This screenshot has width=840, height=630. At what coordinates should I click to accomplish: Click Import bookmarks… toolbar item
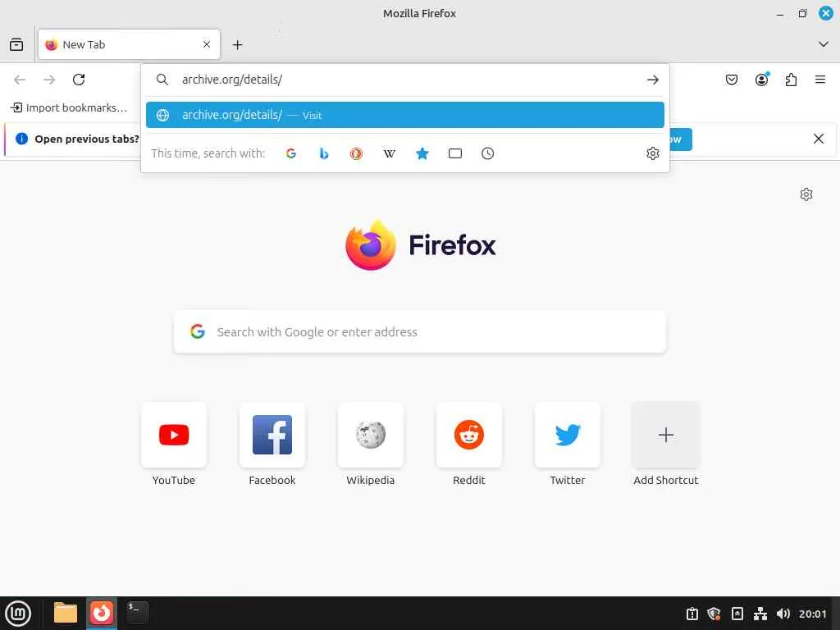(x=69, y=107)
